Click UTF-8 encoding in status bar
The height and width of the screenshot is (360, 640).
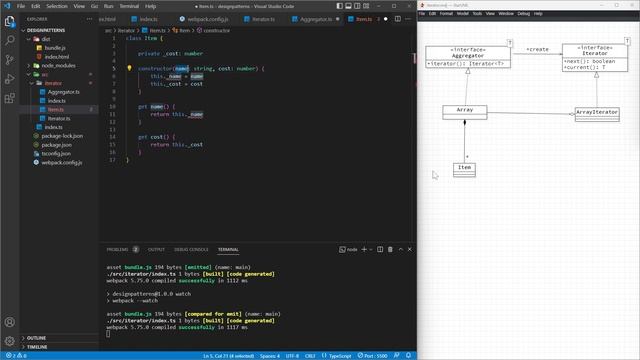[x=292, y=356]
